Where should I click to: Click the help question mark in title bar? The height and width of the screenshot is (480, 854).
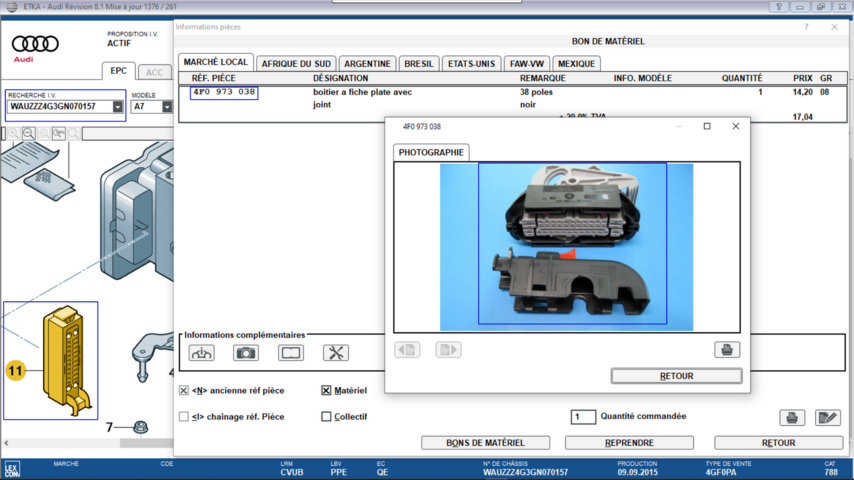779,7
